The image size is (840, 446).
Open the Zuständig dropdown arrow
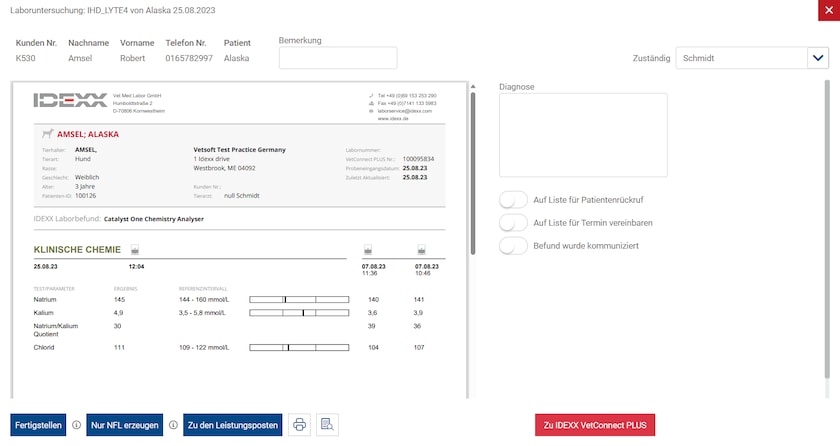click(x=818, y=58)
